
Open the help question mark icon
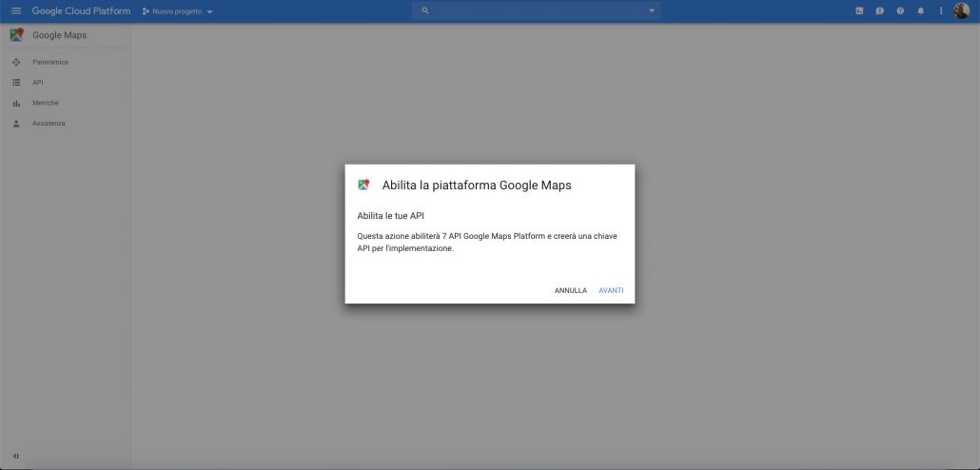pos(900,11)
